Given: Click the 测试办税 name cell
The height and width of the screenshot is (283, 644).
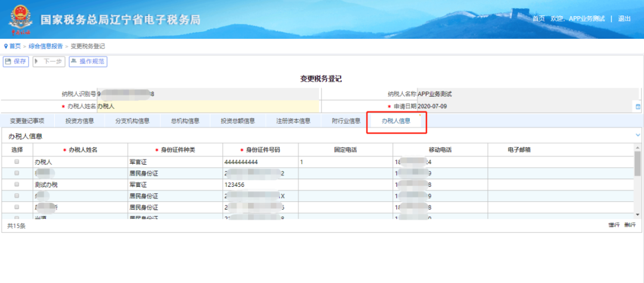Looking at the screenshot, I should coord(80,184).
